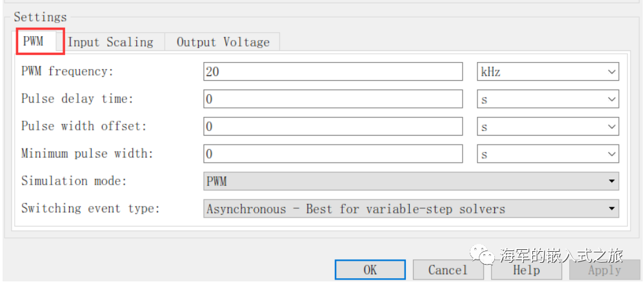Focus the Minimum pulse width field

tap(332, 154)
